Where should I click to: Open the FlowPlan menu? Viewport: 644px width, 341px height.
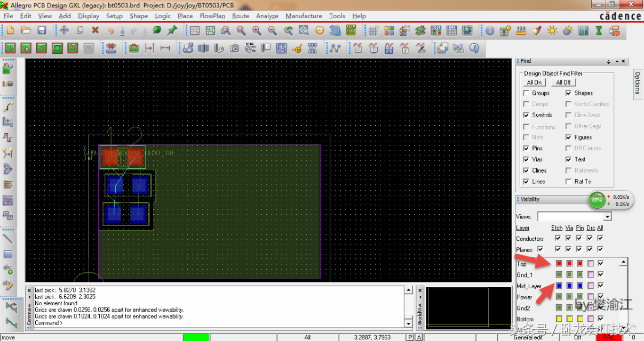(x=212, y=16)
